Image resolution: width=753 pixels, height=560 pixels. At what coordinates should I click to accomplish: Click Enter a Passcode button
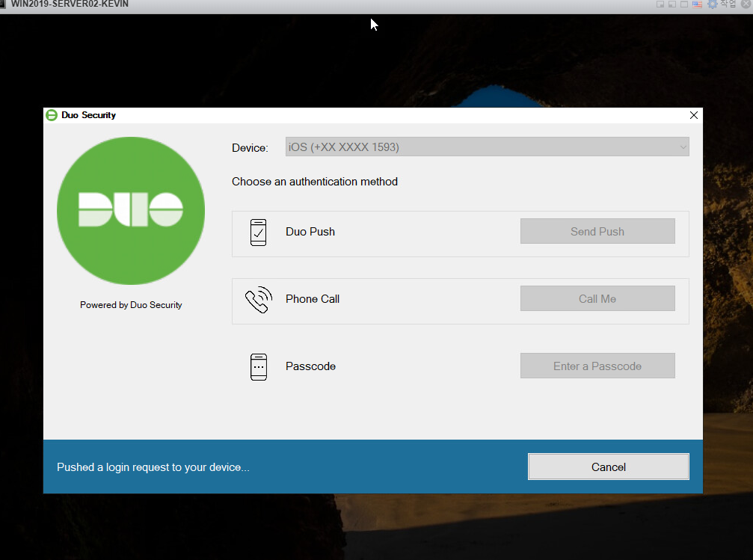pyautogui.click(x=597, y=366)
